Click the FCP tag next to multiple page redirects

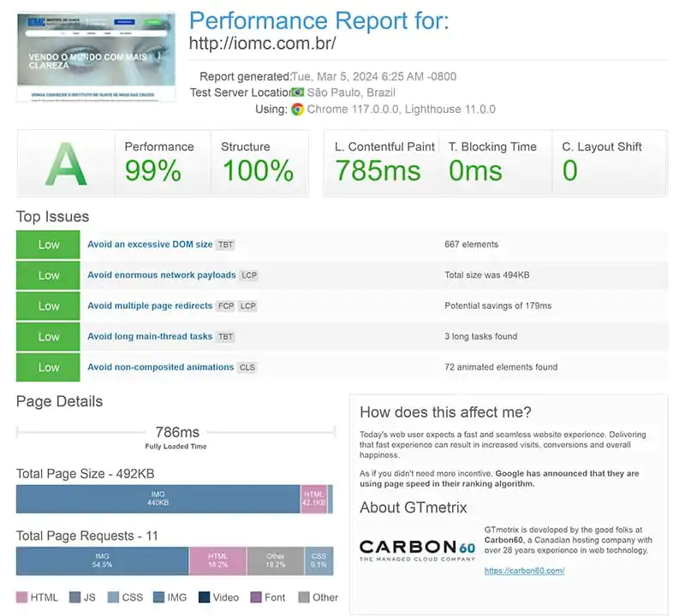(x=226, y=306)
